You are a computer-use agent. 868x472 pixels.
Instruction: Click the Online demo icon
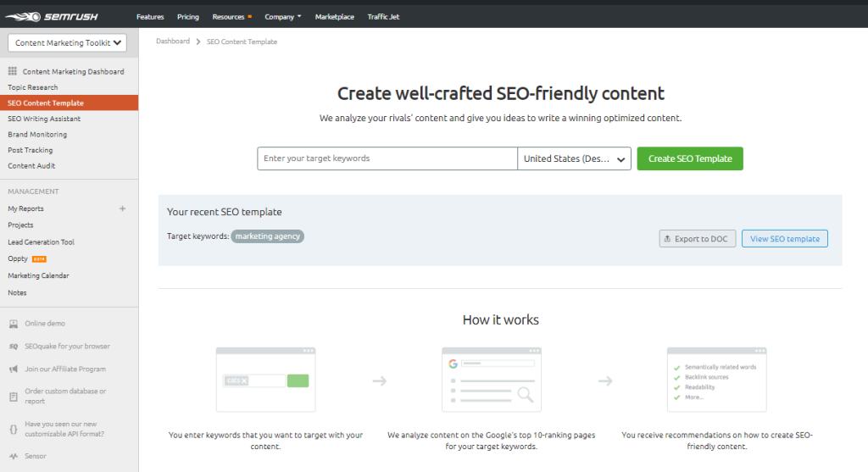click(x=14, y=324)
